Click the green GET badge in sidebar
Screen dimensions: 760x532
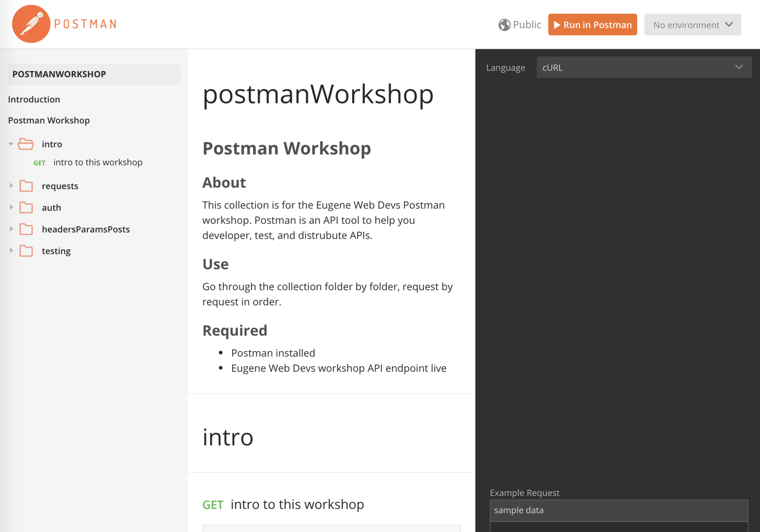tap(39, 163)
